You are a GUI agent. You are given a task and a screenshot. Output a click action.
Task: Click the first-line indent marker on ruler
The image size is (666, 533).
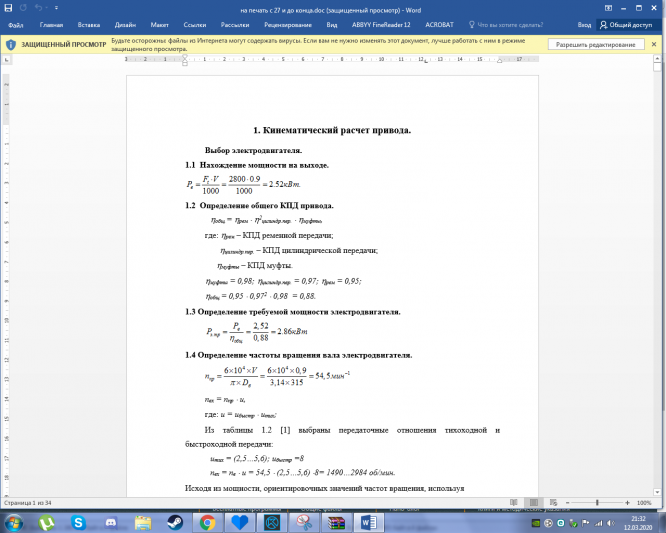pyautogui.click(x=185, y=57)
